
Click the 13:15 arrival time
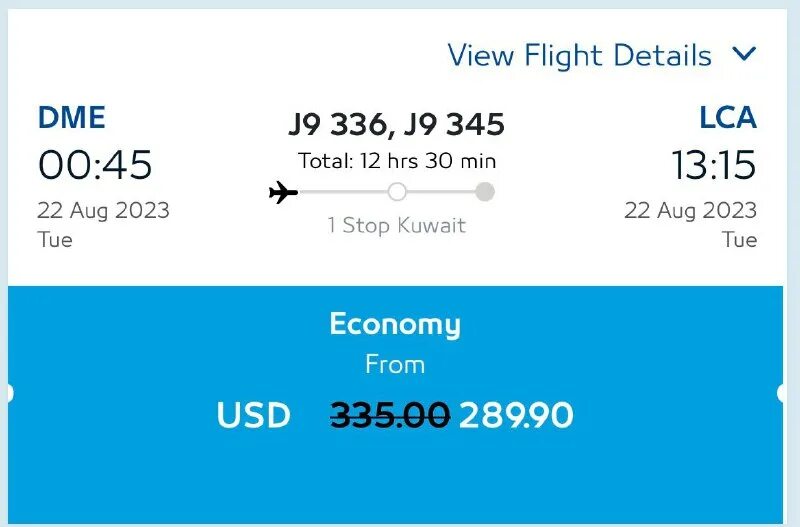point(713,165)
